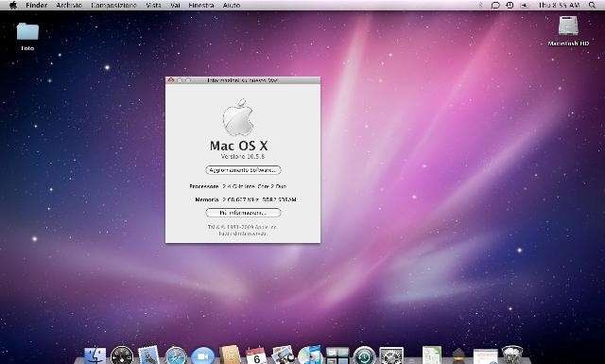The height and width of the screenshot is (364, 605).
Task: Click the Aggiornamento Software button
Action: (x=243, y=170)
